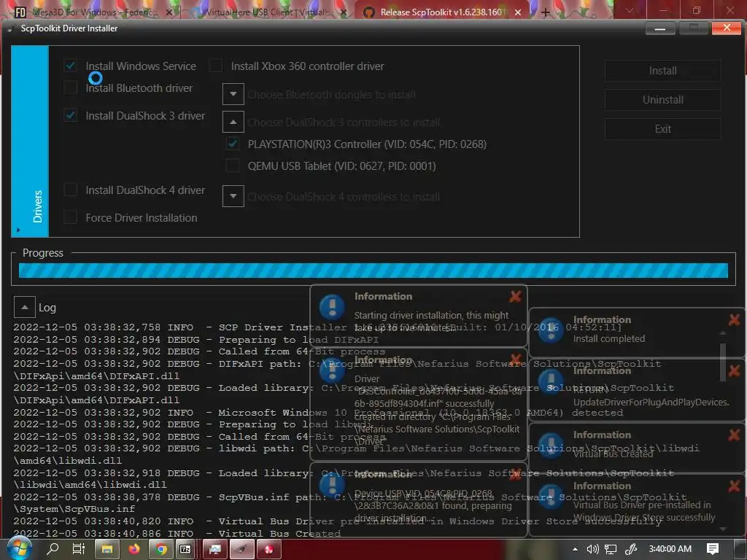Uncheck the PLAYSTATION(R)3 Controller device checkbox
Screen dimensions: 747x560
coord(233,144)
